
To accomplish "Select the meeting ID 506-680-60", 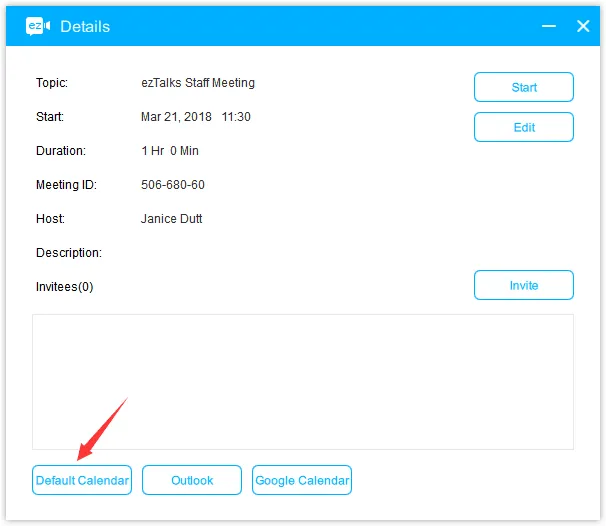I will [x=173, y=185].
